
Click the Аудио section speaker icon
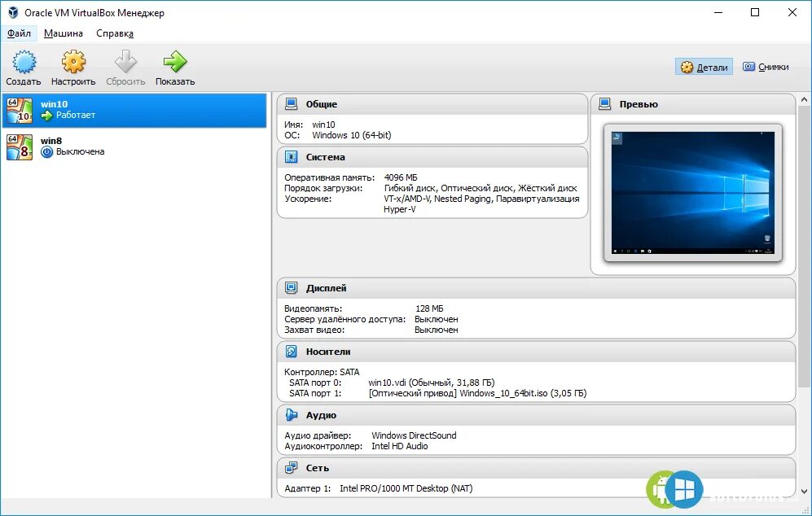[x=292, y=415]
